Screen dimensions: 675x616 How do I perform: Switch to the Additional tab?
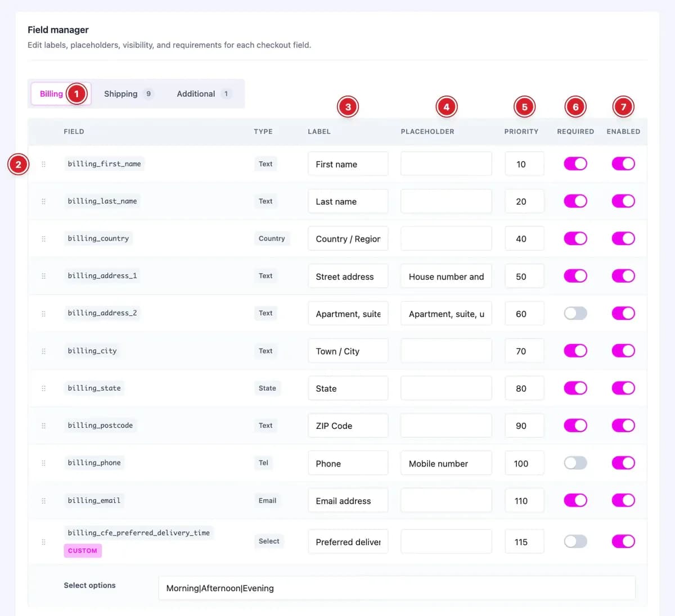point(204,94)
